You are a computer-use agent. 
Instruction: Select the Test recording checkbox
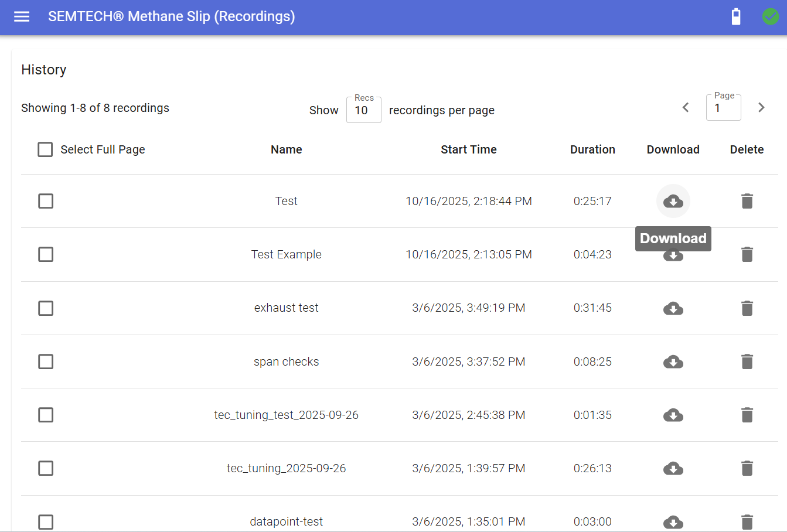click(x=46, y=201)
